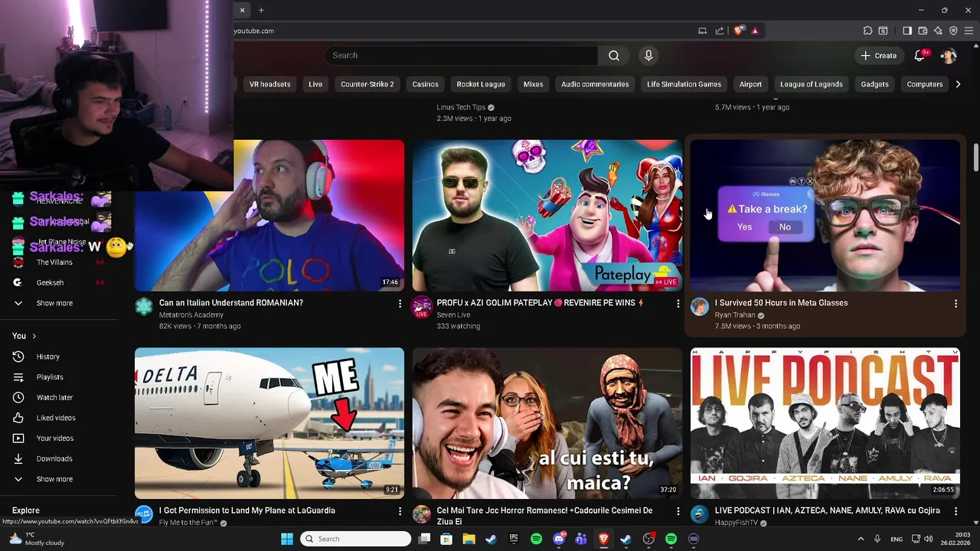
Task: Open Watch later in sidebar
Action: point(54,397)
